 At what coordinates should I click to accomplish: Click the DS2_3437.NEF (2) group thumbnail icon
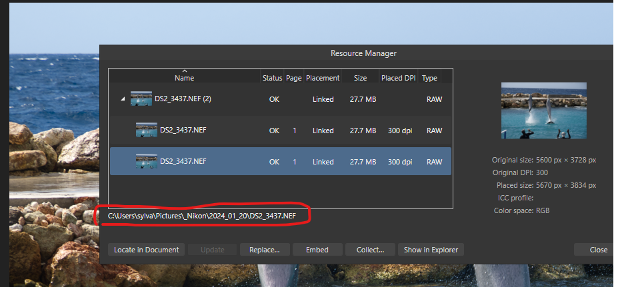pyautogui.click(x=141, y=99)
